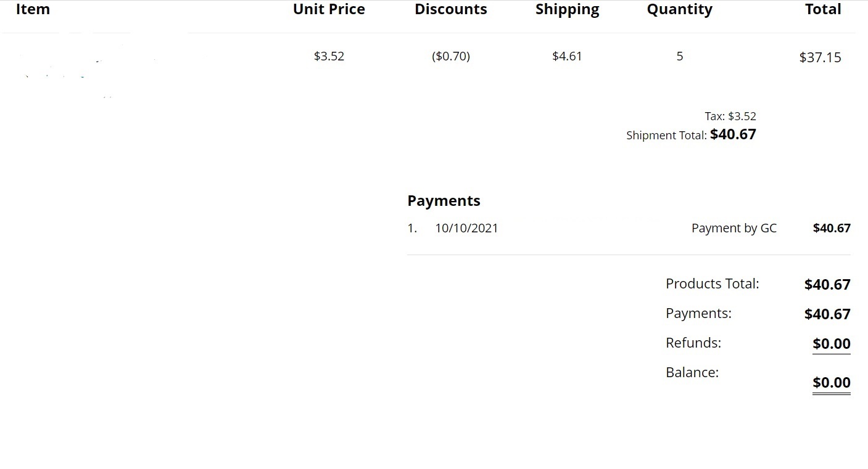
Task: Select the Products Total label
Action: pyautogui.click(x=712, y=283)
